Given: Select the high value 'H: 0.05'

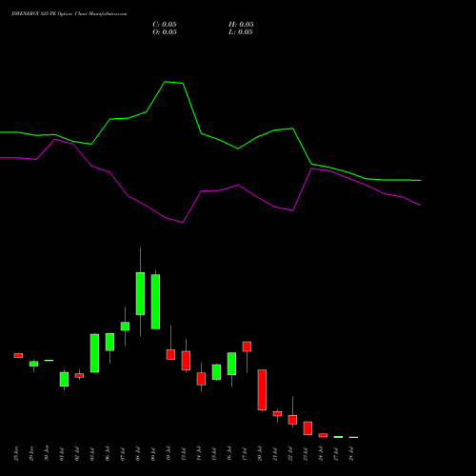Looking at the screenshot, I should (x=241, y=25).
